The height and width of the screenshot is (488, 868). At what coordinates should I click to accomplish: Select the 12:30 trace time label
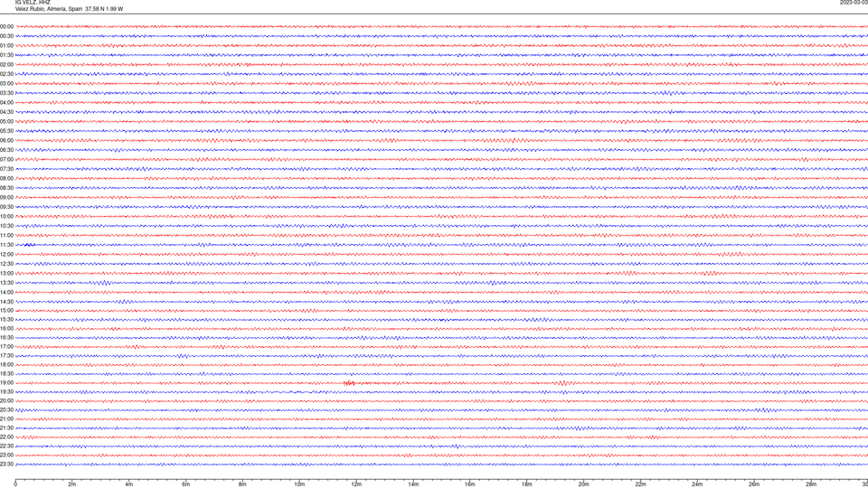(x=6, y=264)
